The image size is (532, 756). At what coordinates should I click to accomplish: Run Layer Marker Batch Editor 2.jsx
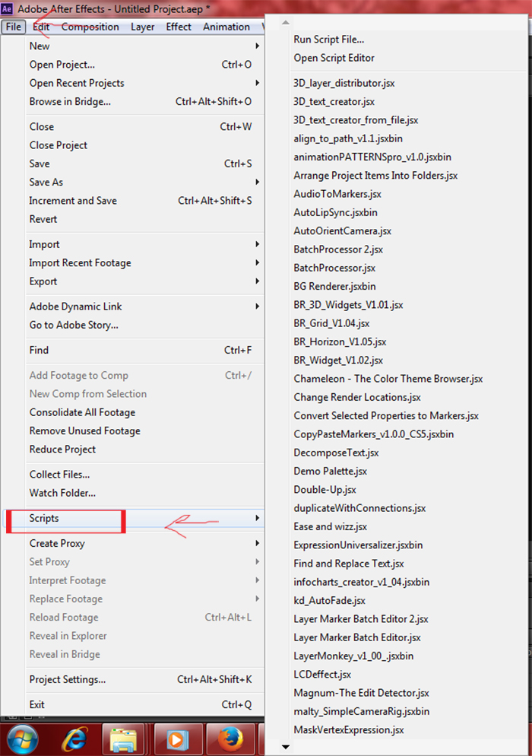(x=361, y=618)
